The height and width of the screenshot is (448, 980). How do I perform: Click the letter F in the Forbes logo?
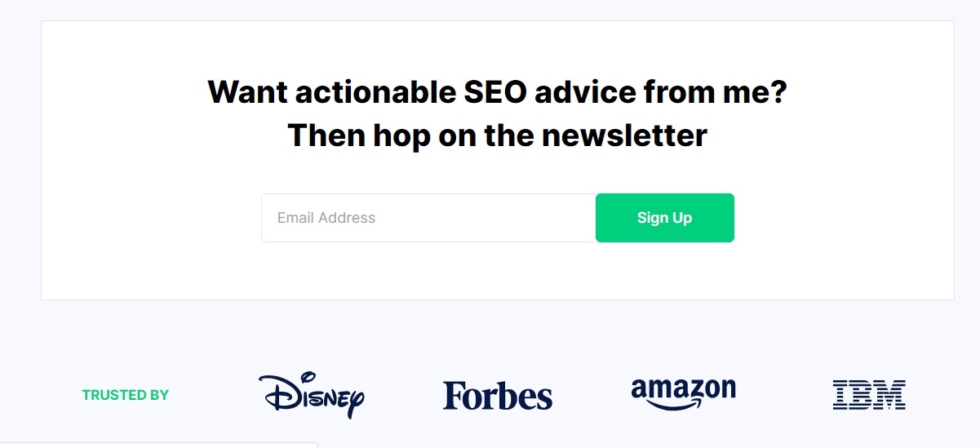click(453, 396)
